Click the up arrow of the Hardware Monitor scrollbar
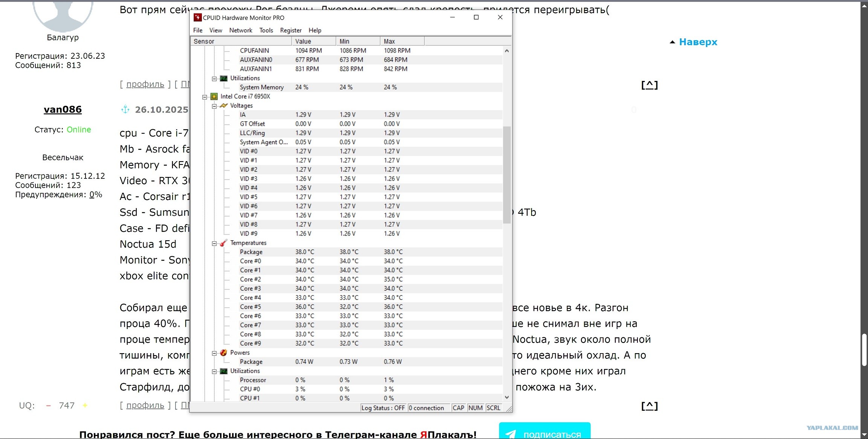 coord(507,51)
